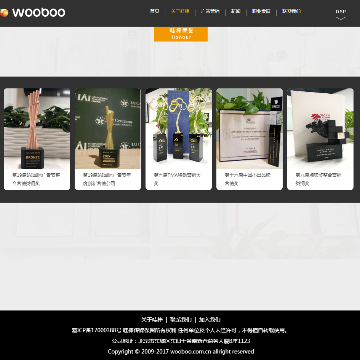
Task: Open the copper twisted trophy award card
Action: click(x=37, y=139)
